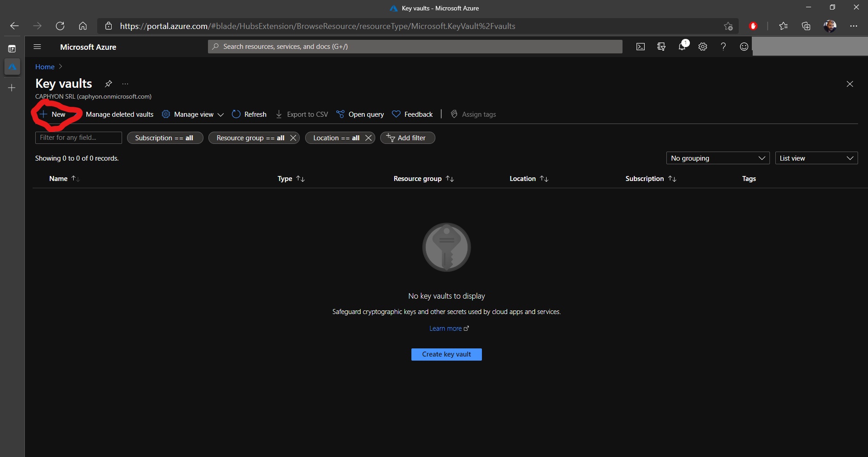Open the Subscription == all filter

[165, 138]
